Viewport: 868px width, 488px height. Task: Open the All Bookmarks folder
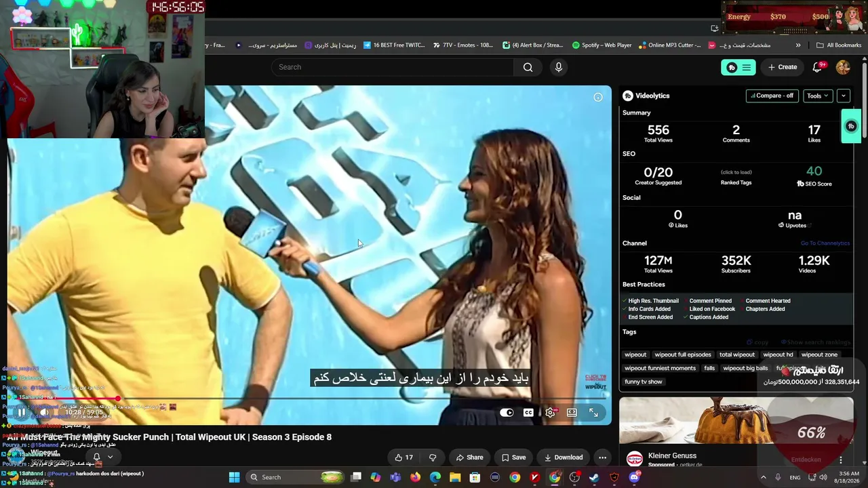839,45
